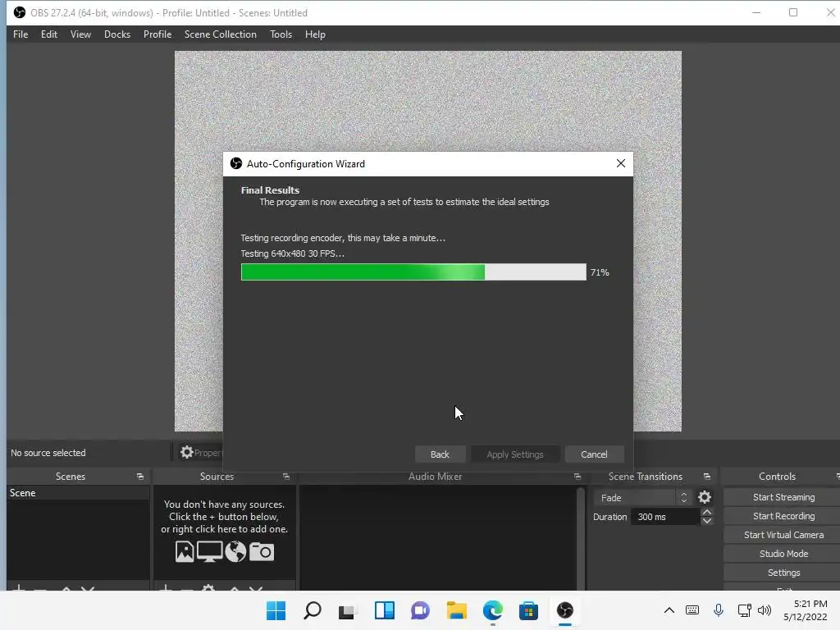The height and width of the screenshot is (630, 840).
Task: Open the Edit menu
Action: (x=48, y=34)
